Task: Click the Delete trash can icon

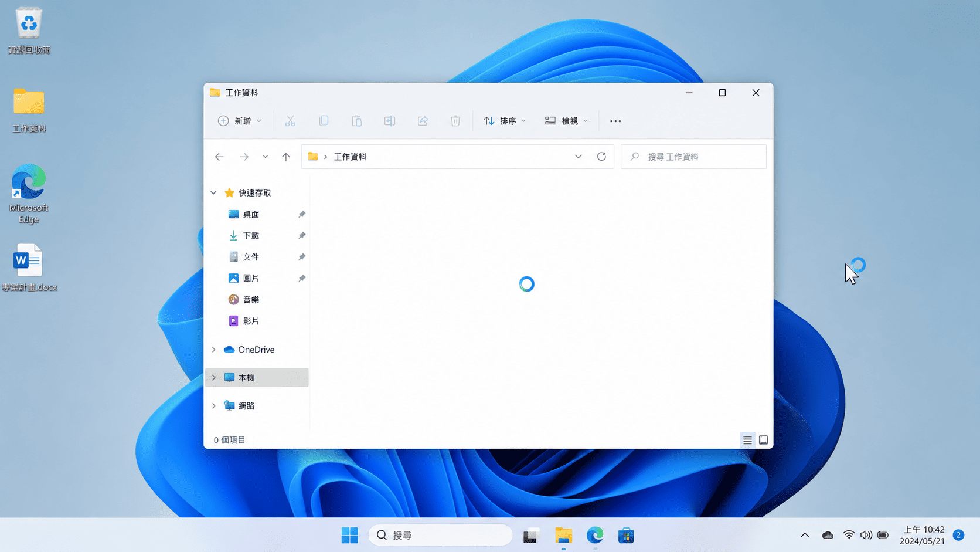Action: (x=455, y=121)
